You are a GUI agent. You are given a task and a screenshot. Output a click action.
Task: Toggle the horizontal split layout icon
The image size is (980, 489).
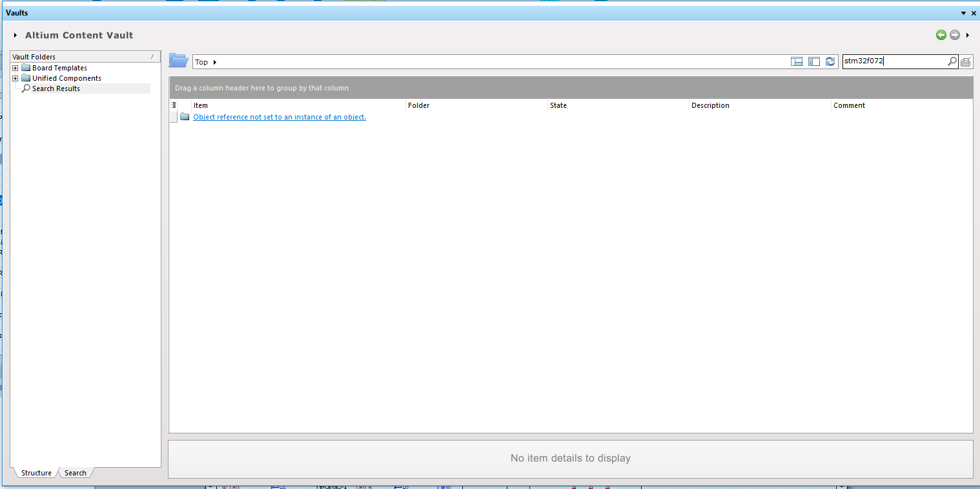pos(797,61)
